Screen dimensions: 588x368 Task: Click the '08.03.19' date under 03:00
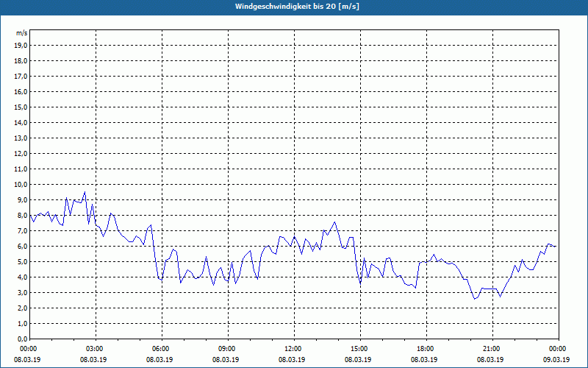point(93,359)
